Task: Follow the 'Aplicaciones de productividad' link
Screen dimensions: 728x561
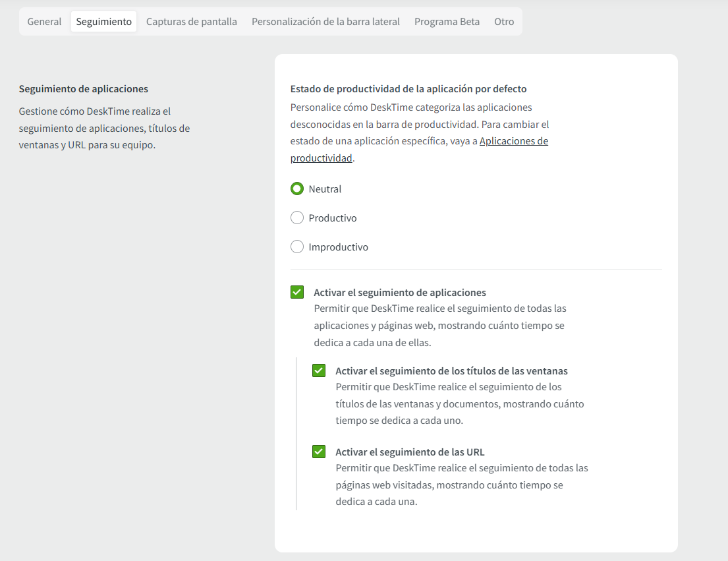Action: pos(513,141)
